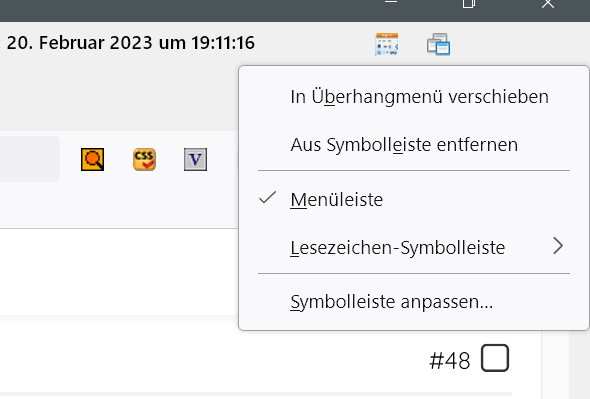Image resolution: width=590 pixels, height=399 pixels.
Task: Expand the Lesezeichen-Symbolleiste submenu arrow
Action: point(558,246)
